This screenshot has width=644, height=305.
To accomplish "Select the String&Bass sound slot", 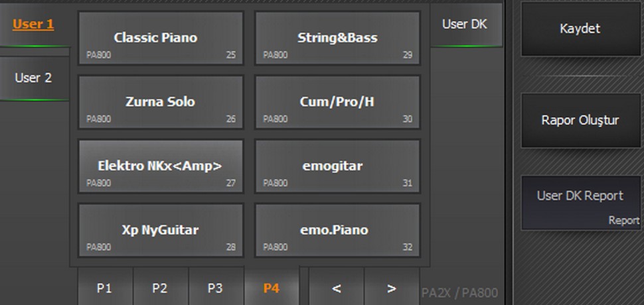I will point(337,38).
